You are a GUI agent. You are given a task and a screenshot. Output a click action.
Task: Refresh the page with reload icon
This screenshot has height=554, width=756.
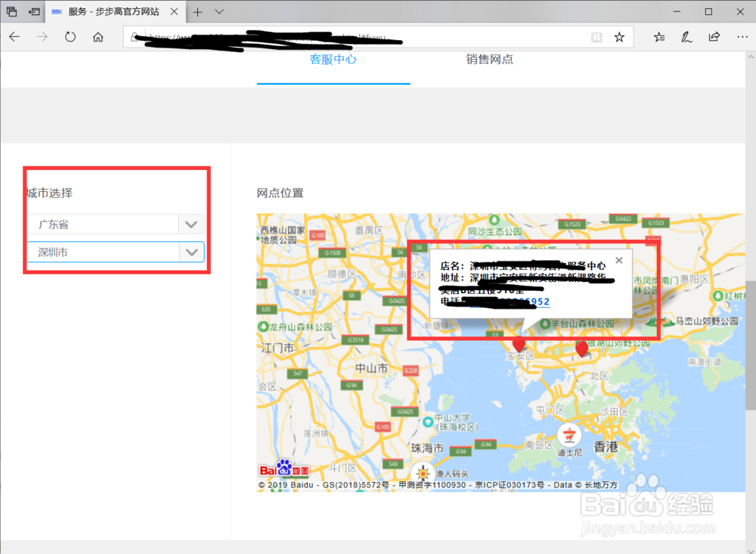tap(70, 36)
